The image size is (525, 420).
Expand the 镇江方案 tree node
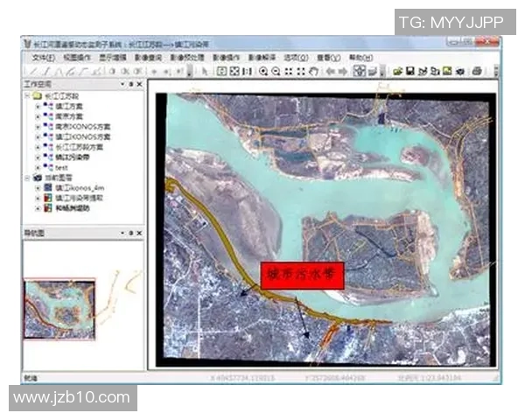pyautogui.click(x=38, y=107)
